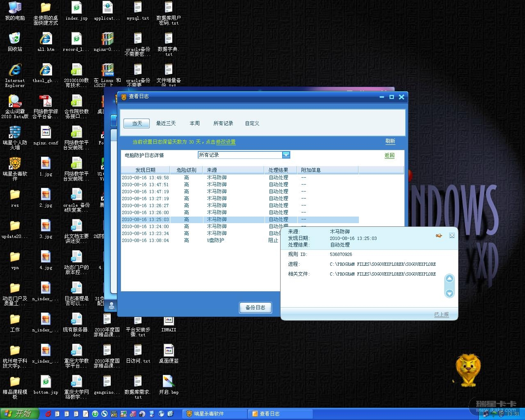This screenshot has width=525, height=420.
Task: Open the 所有记录 log type dropdown
Action: 244,155
